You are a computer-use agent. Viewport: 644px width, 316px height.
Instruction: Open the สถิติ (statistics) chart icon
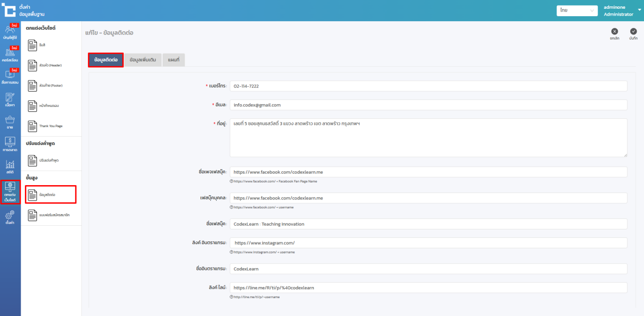(10, 167)
